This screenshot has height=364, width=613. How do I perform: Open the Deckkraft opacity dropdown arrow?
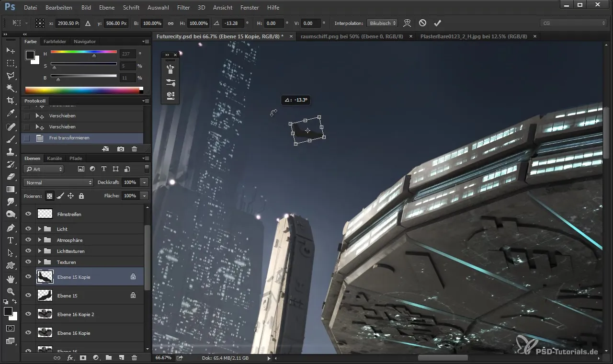pos(145,182)
